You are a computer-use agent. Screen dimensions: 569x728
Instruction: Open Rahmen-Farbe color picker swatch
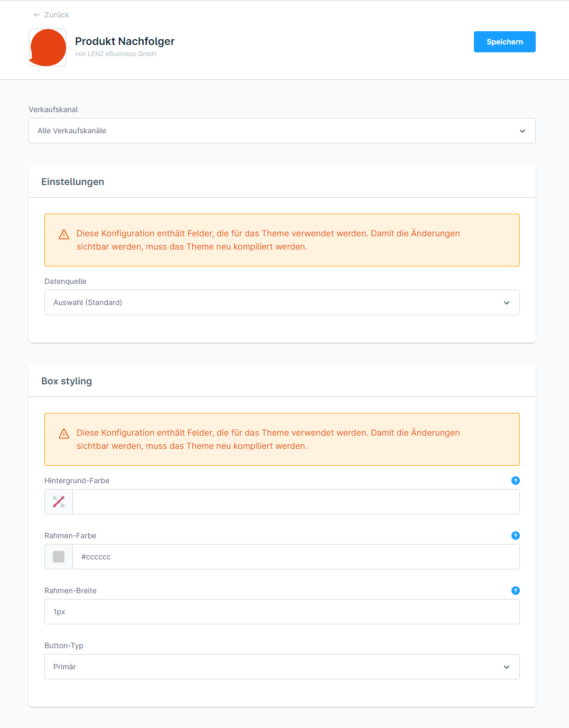click(59, 557)
